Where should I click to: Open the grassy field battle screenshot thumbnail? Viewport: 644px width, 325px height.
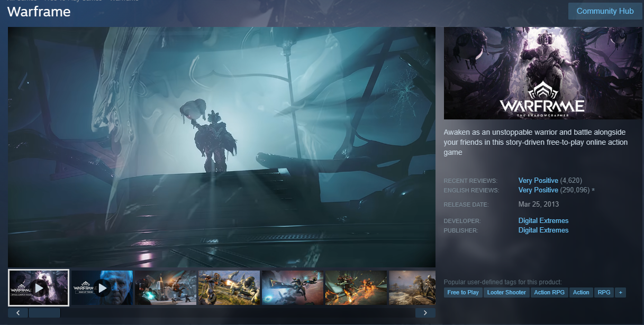click(229, 288)
